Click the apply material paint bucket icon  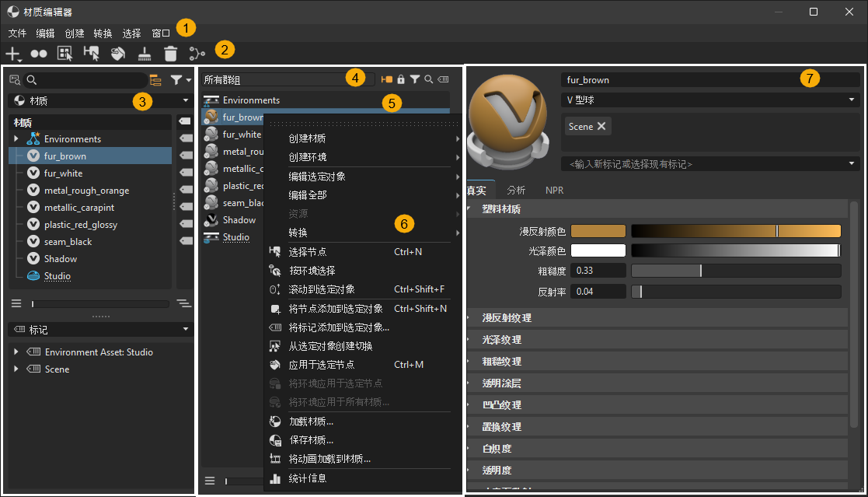118,54
